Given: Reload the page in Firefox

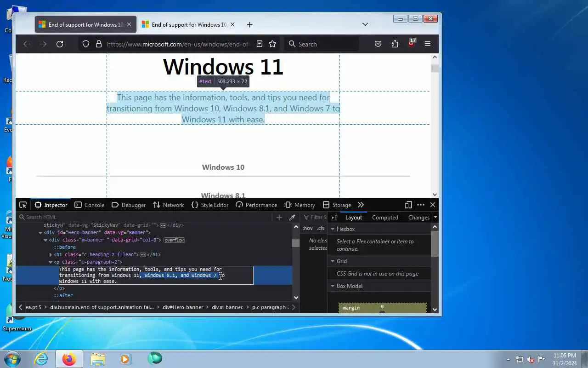Looking at the screenshot, I should (x=60, y=44).
